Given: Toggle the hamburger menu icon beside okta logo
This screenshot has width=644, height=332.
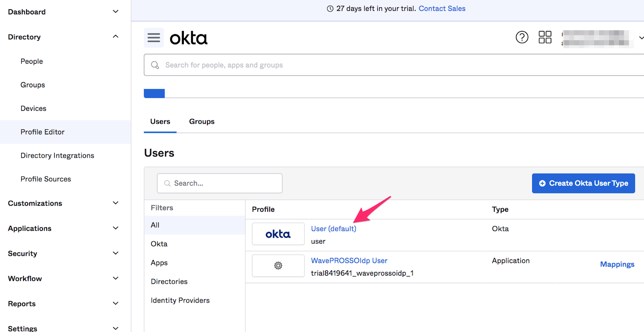Looking at the screenshot, I should (154, 38).
